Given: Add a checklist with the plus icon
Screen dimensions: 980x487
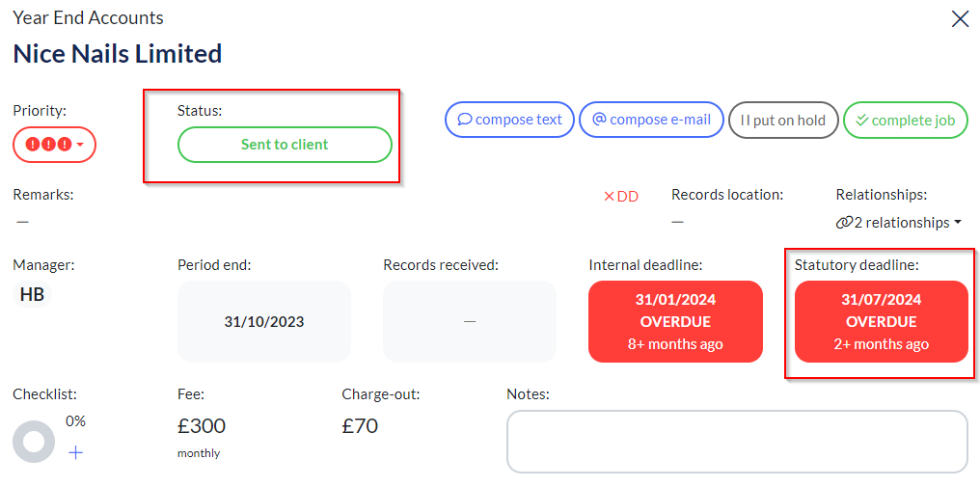Looking at the screenshot, I should click(x=75, y=452).
